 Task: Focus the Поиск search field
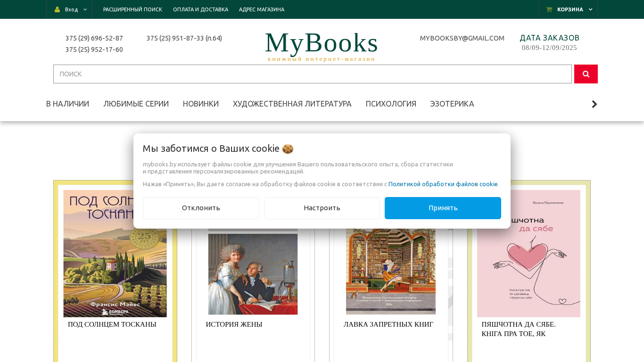point(313,74)
